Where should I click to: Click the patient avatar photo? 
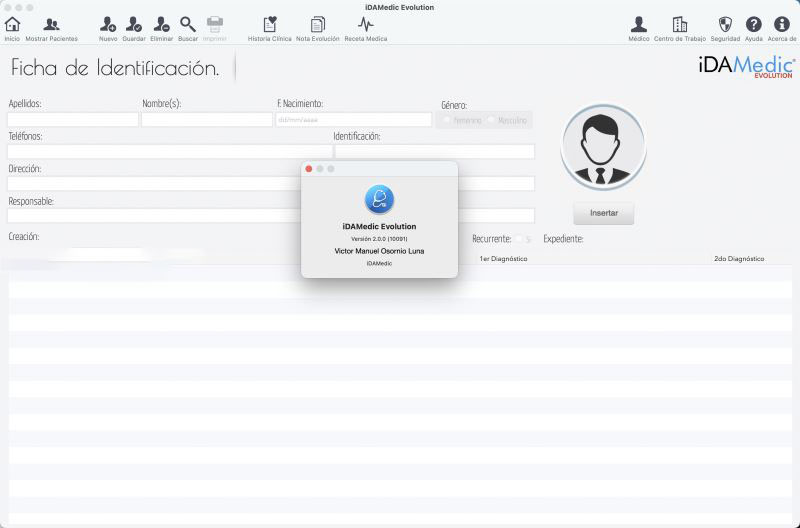click(603, 147)
